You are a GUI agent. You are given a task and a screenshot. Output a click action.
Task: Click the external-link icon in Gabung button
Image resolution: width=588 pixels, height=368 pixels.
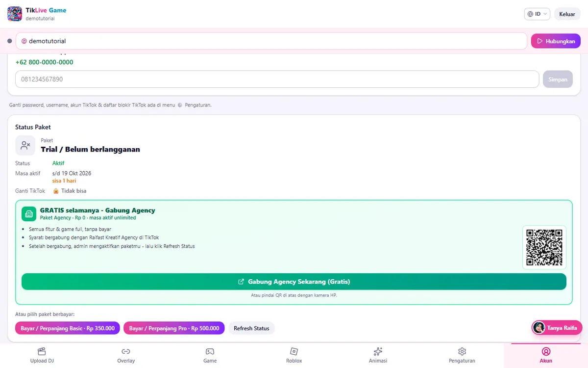(241, 282)
